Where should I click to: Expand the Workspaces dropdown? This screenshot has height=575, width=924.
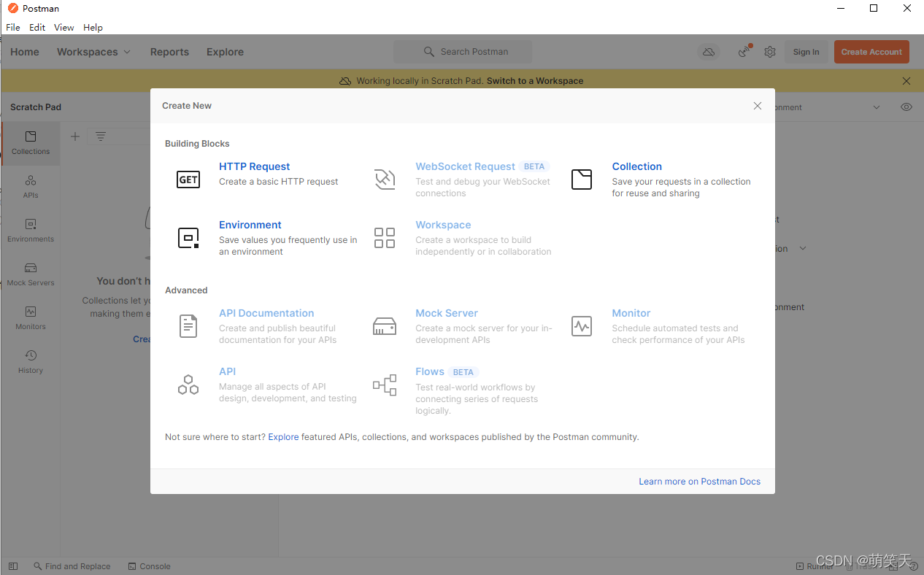(93, 52)
